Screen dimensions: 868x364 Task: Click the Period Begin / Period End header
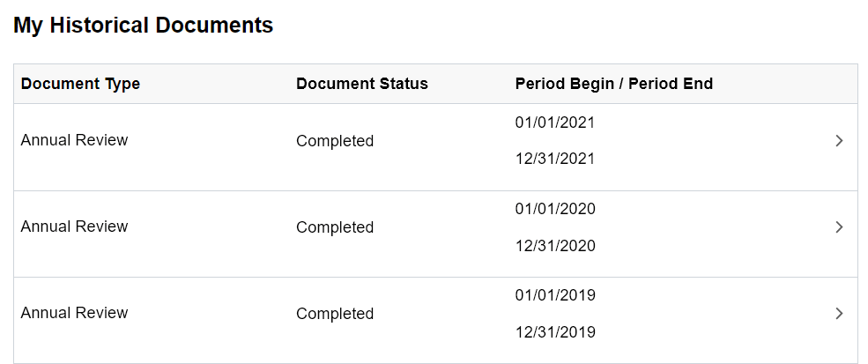[614, 84]
